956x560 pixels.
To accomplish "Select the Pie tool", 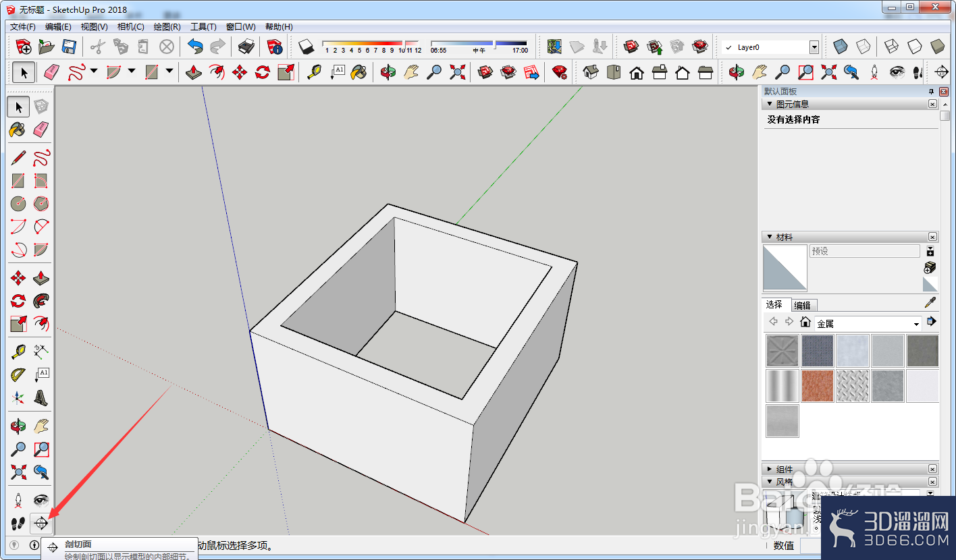I will point(41,249).
